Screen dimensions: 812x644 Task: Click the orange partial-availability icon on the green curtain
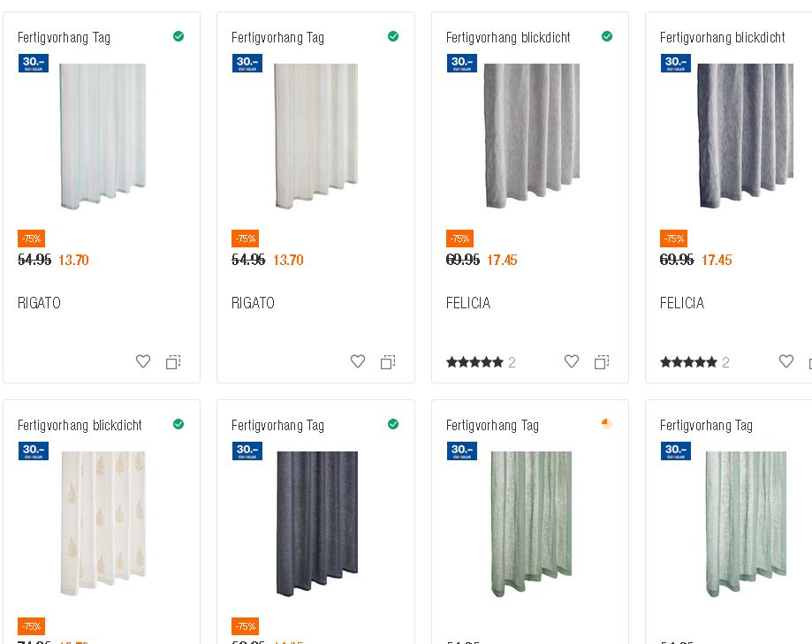(x=606, y=424)
